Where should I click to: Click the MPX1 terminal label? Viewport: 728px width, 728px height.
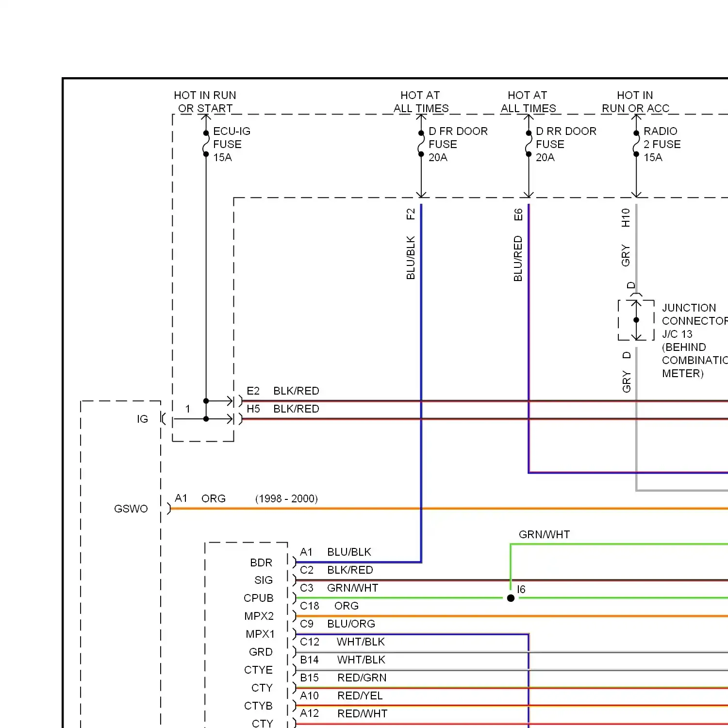(260, 634)
